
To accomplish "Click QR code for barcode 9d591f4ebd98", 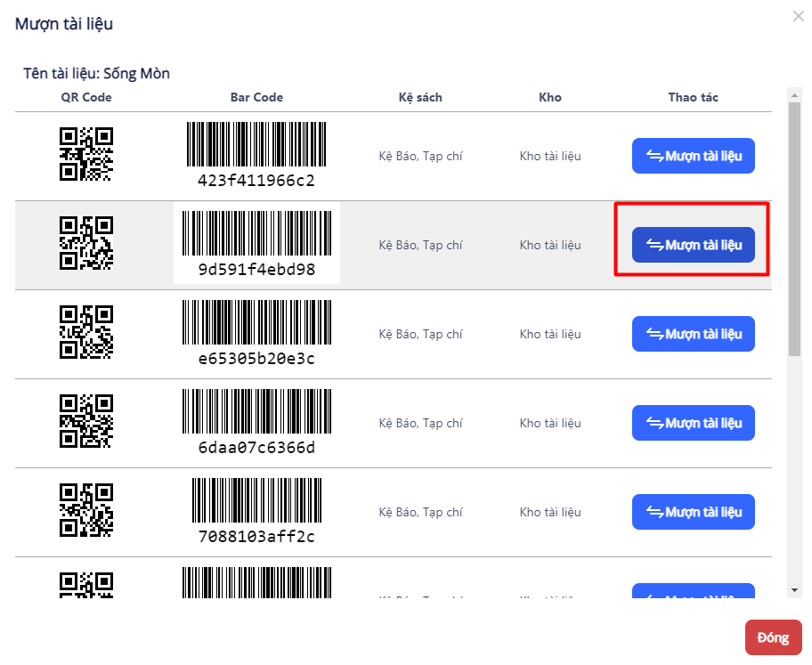I will 85,244.
